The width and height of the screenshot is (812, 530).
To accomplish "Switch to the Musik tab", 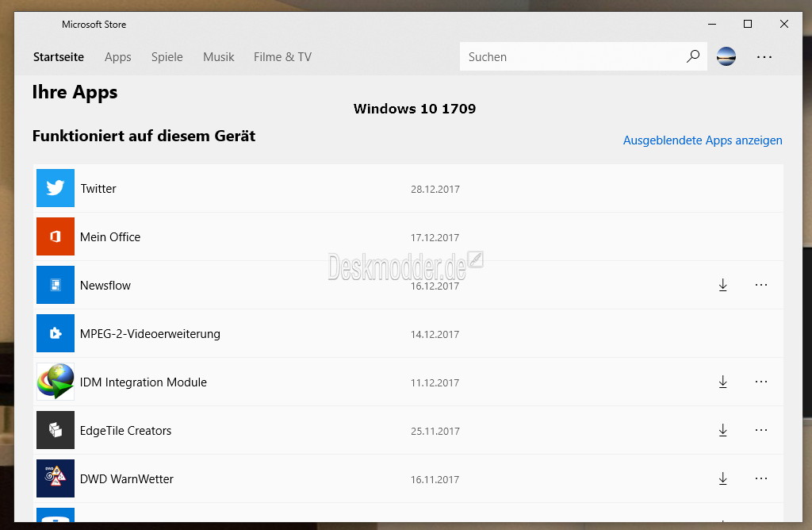I will point(219,57).
